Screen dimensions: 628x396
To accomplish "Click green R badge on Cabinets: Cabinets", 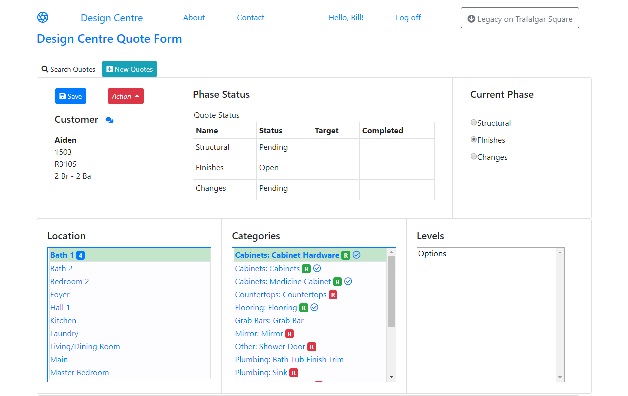I will tap(306, 268).
